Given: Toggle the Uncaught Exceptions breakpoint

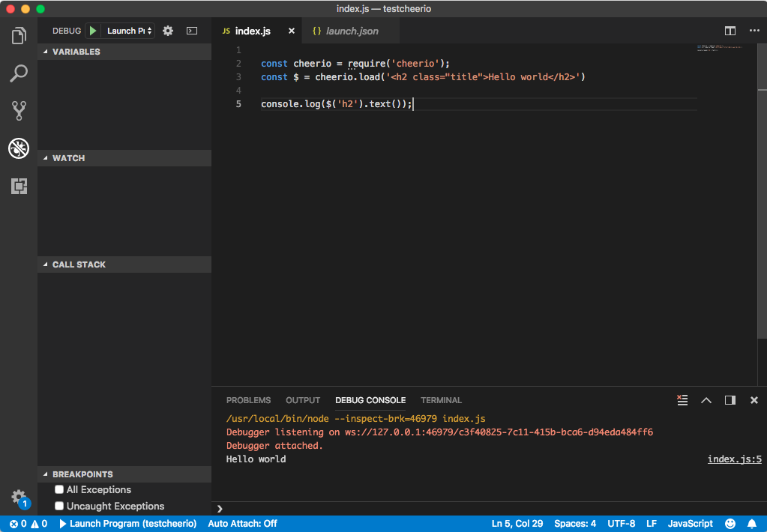Looking at the screenshot, I should (59, 506).
